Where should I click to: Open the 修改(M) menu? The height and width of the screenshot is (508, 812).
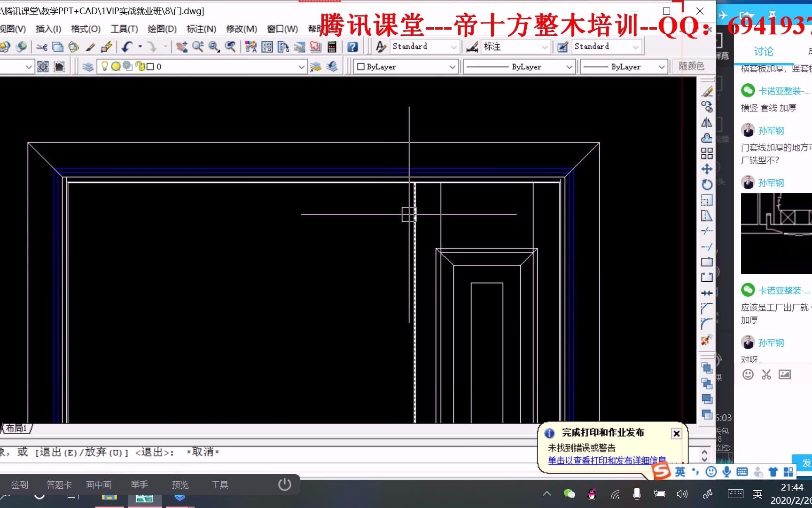(x=242, y=29)
